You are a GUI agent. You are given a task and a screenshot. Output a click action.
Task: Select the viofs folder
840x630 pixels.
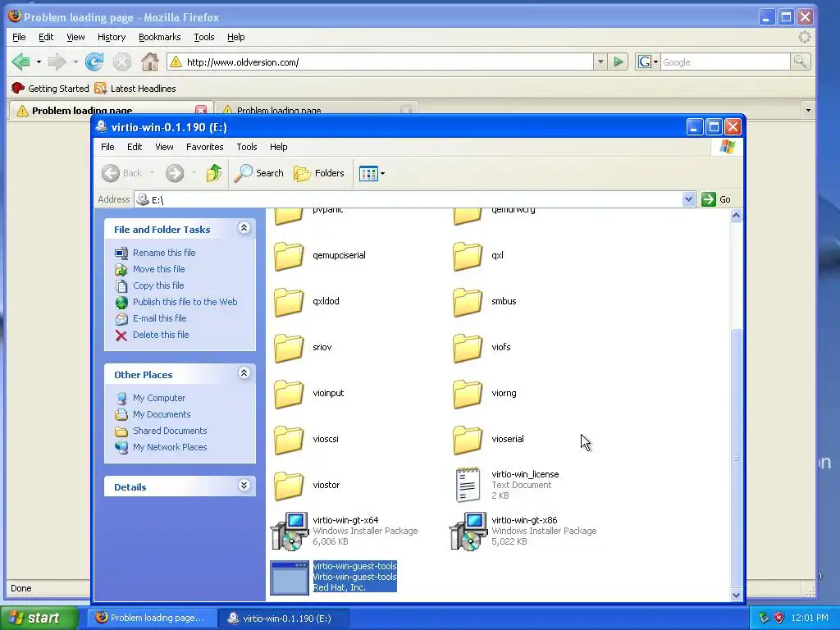(x=482, y=348)
